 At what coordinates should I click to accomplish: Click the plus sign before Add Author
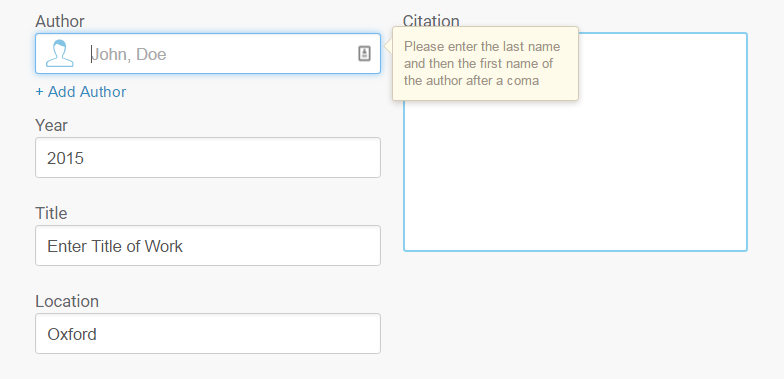tap(40, 92)
